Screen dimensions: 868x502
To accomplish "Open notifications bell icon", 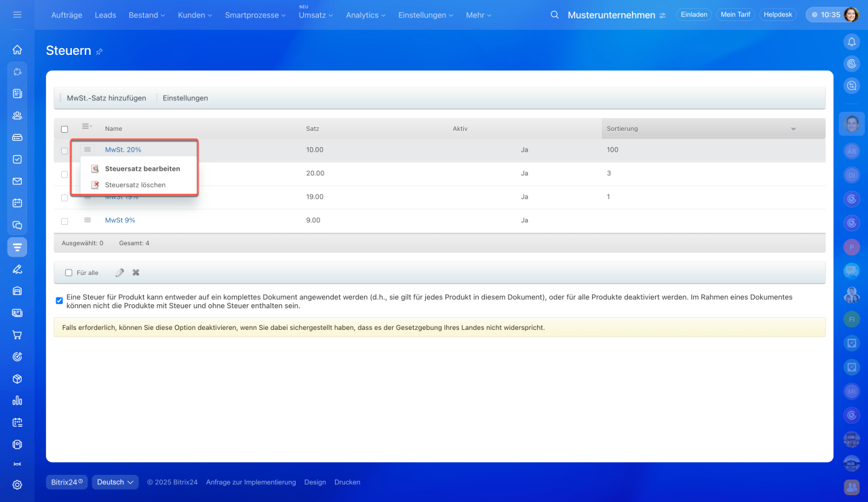I will click(852, 42).
